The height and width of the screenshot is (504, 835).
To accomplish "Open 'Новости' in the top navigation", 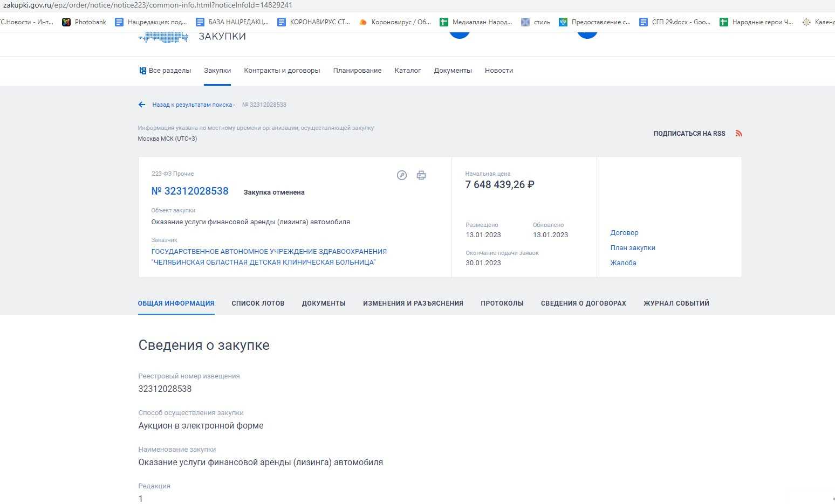I will click(499, 71).
